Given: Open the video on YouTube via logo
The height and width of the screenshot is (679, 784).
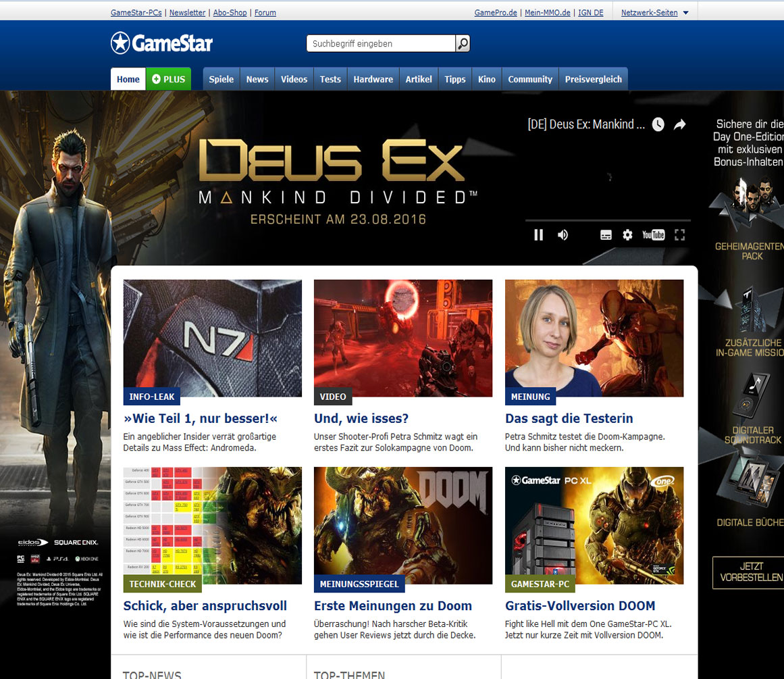Looking at the screenshot, I should (x=654, y=234).
